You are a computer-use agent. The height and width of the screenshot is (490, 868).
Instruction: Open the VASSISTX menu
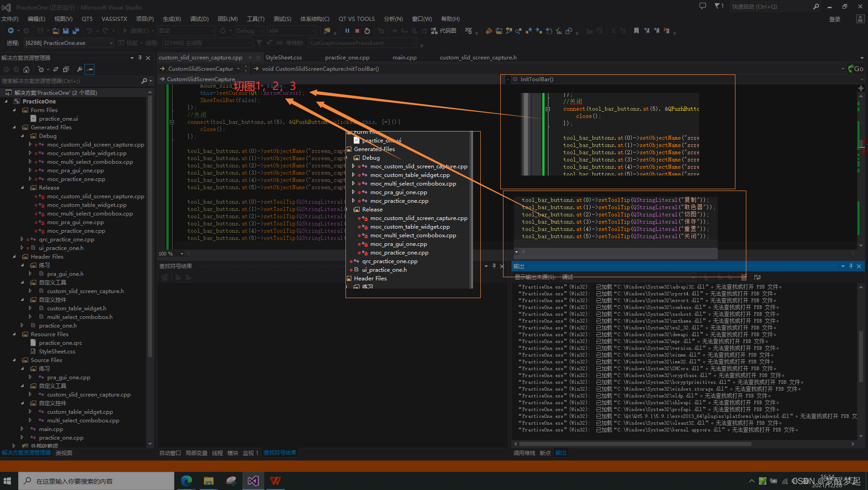pos(114,19)
